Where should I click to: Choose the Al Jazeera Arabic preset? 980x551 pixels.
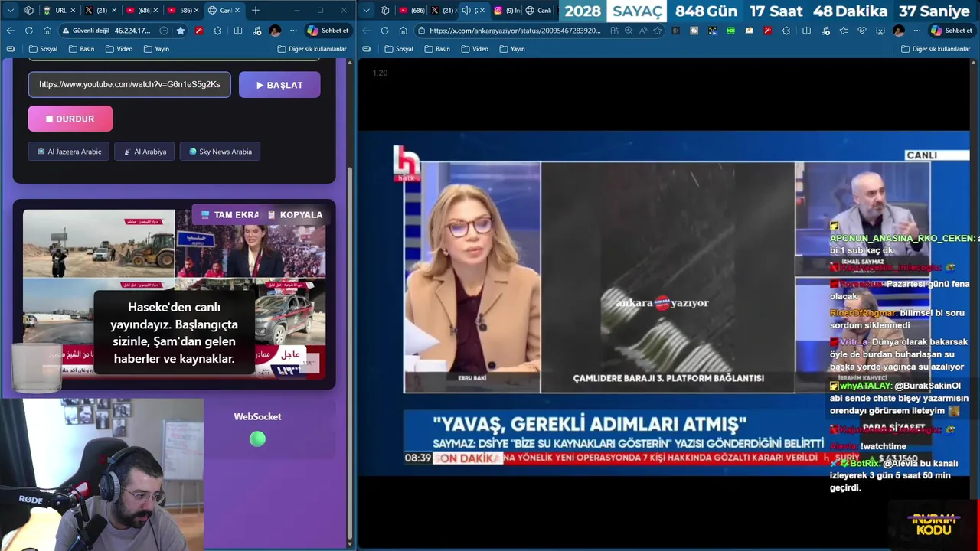click(69, 152)
